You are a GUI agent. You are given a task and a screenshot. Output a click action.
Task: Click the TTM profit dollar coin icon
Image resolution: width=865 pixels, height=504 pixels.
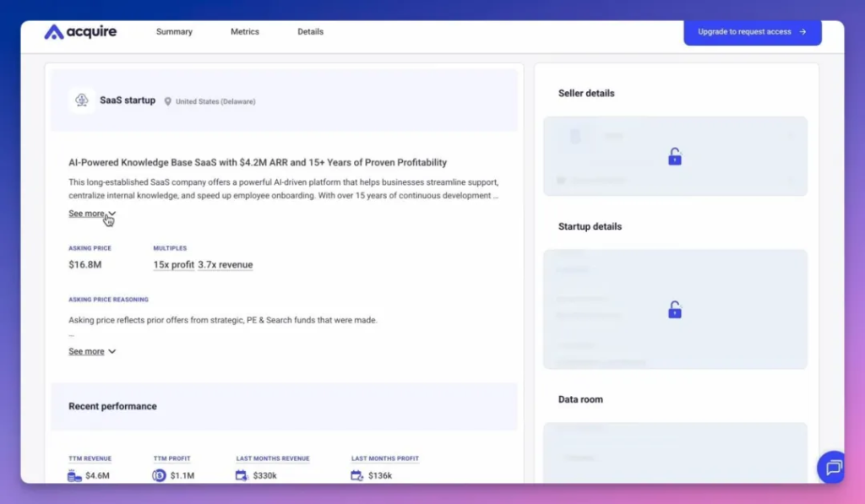click(x=159, y=475)
